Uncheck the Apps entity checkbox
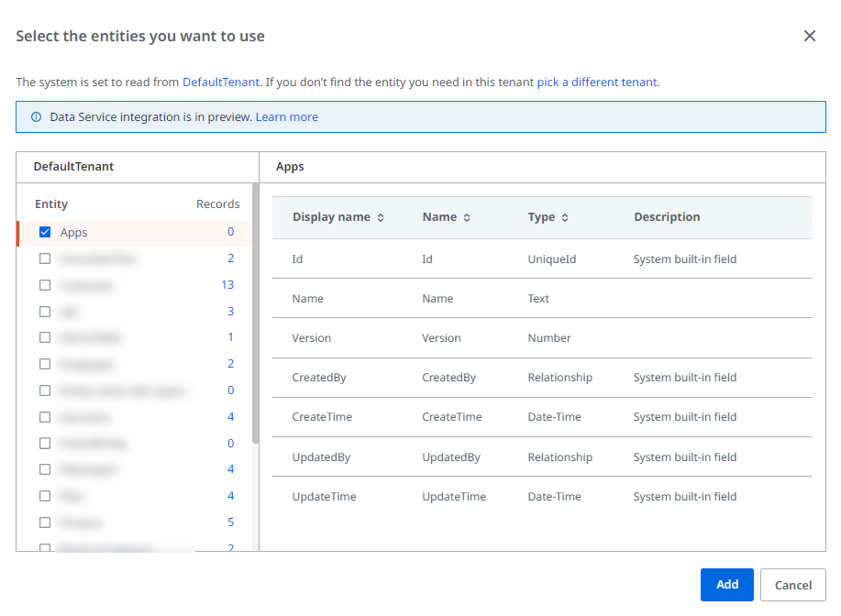 click(x=45, y=232)
